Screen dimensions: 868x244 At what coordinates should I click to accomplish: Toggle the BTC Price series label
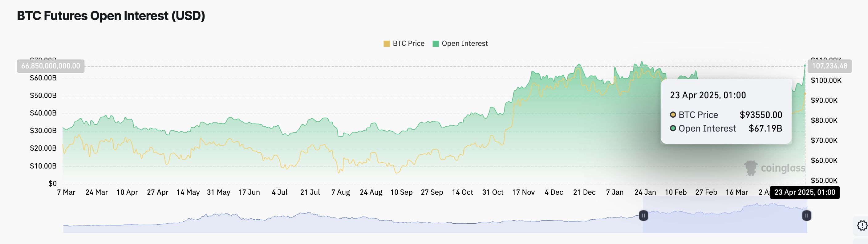coord(408,43)
